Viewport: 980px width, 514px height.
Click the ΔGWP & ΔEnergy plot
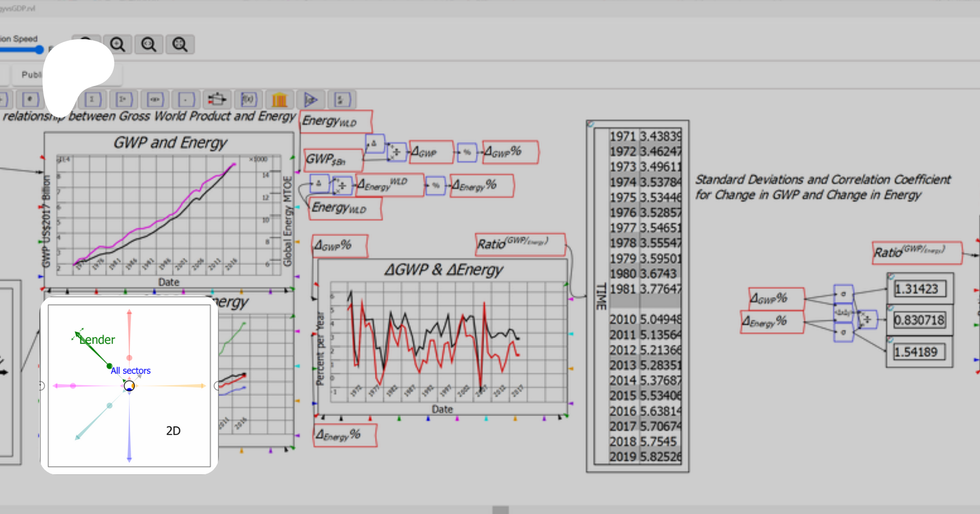pos(442,337)
